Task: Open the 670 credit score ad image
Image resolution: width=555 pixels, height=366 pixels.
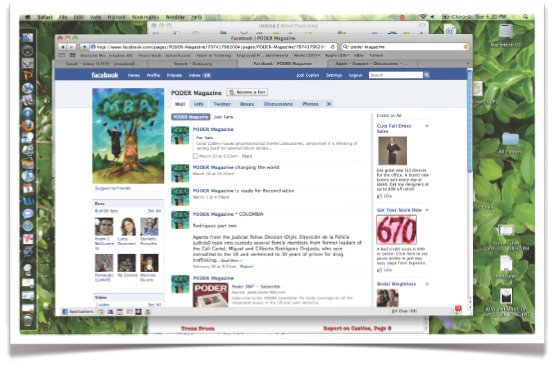Action: [x=396, y=230]
